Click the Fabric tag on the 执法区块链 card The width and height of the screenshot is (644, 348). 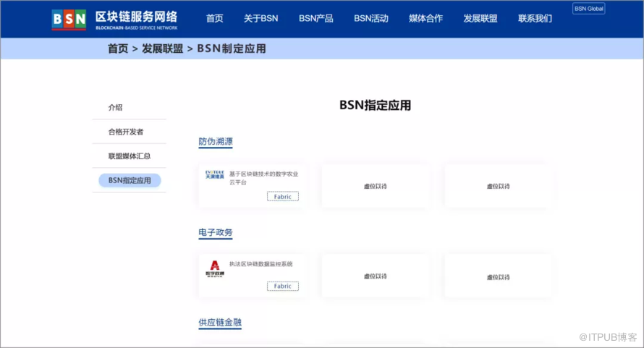pyautogui.click(x=283, y=286)
